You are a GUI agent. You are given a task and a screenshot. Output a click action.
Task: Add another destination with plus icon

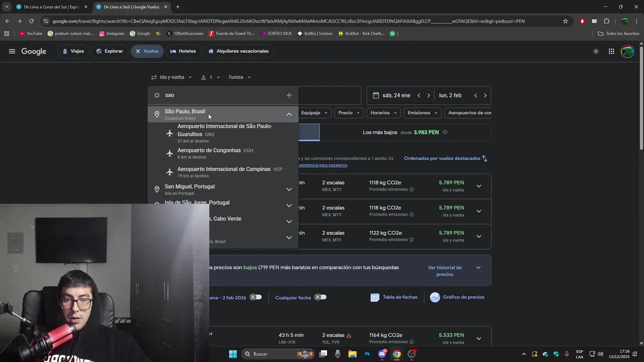tap(289, 95)
